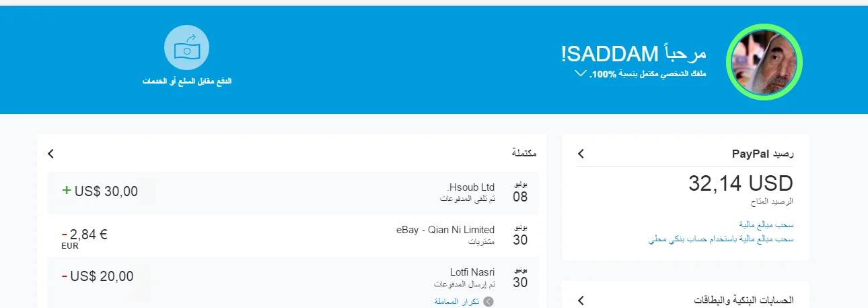Image resolution: width=868 pixels, height=308 pixels.
Task: Click the 32,14 USD available balance
Action: point(741,183)
